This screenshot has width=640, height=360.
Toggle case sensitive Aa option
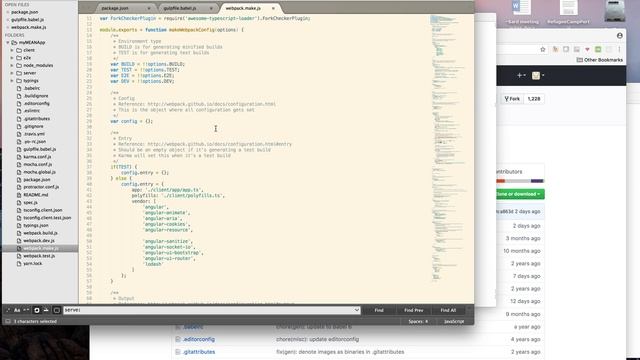pyautogui.click(x=17, y=310)
